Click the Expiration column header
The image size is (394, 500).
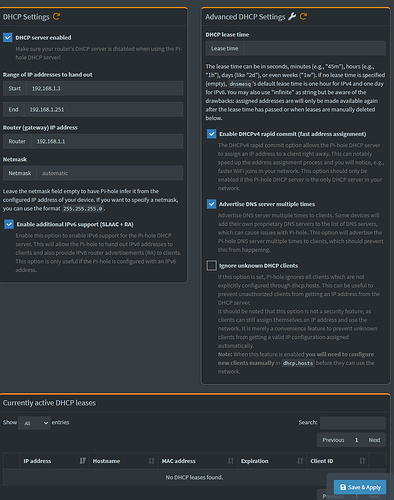coord(272,461)
